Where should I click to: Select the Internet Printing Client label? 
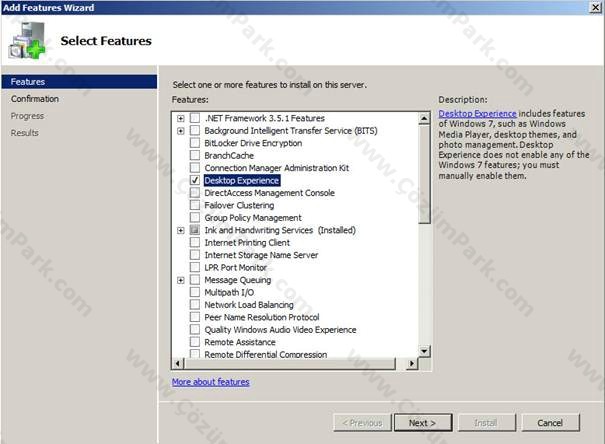pos(247,243)
